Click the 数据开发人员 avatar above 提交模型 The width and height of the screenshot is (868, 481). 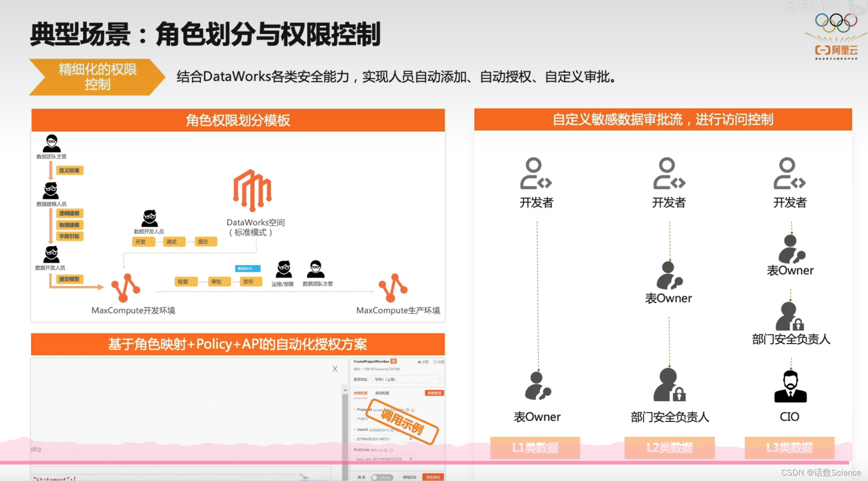coord(51,255)
